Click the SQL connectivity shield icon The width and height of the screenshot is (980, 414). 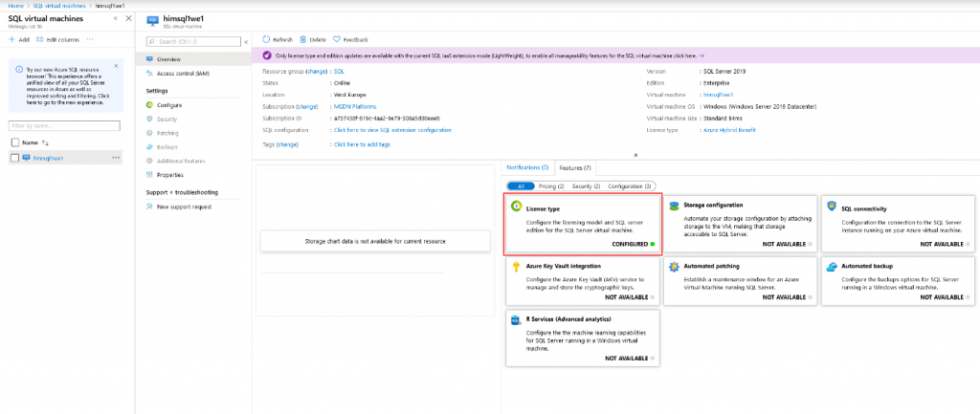coord(832,206)
